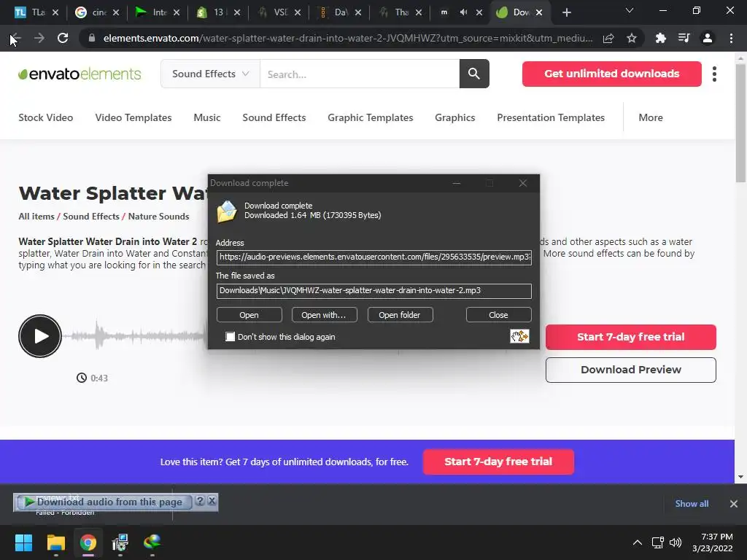Click Start 7-day free trial beside player
Screen dimensions: 747x560
point(631,337)
